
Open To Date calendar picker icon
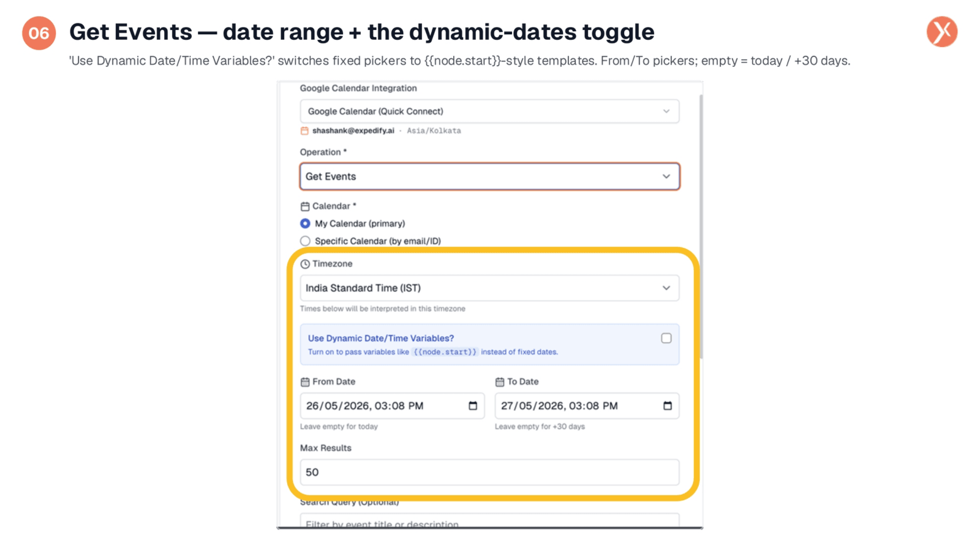[668, 406]
